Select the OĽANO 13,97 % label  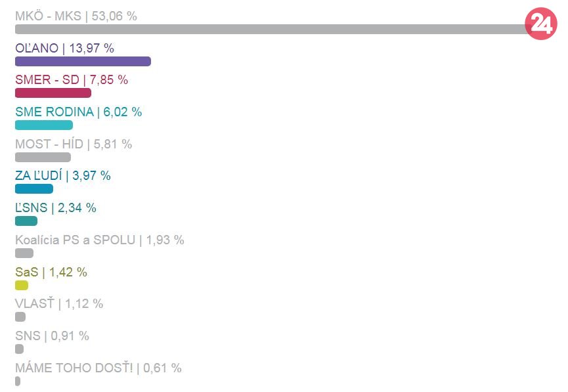[64, 48]
